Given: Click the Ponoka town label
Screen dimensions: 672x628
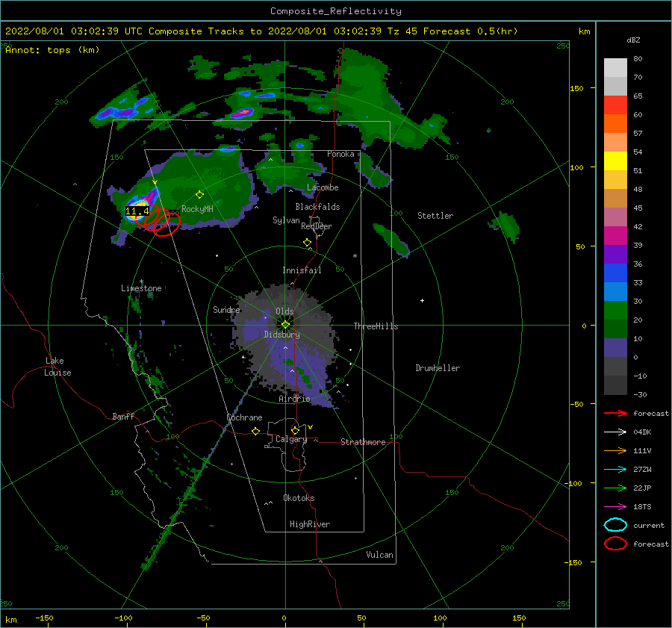Looking at the screenshot, I should pyautogui.click(x=340, y=154).
